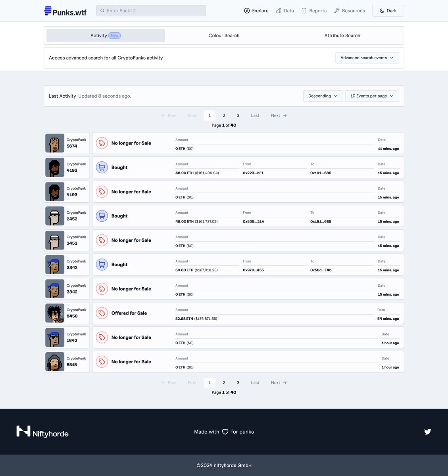This screenshot has height=476, width=448.
Task: Click the 54 mins. ago date
Action: click(388, 319)
